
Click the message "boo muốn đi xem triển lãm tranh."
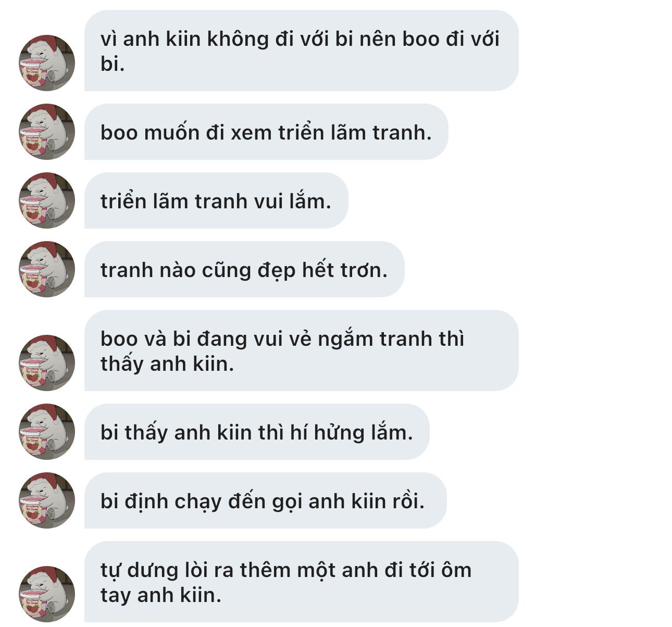(x=266, y=132)
